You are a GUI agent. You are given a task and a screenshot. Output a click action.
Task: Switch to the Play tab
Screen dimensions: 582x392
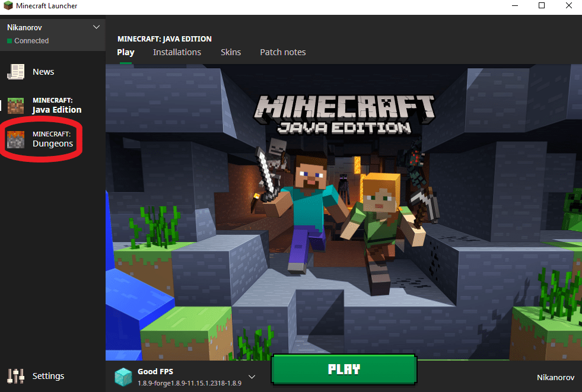tap(125, 52)
